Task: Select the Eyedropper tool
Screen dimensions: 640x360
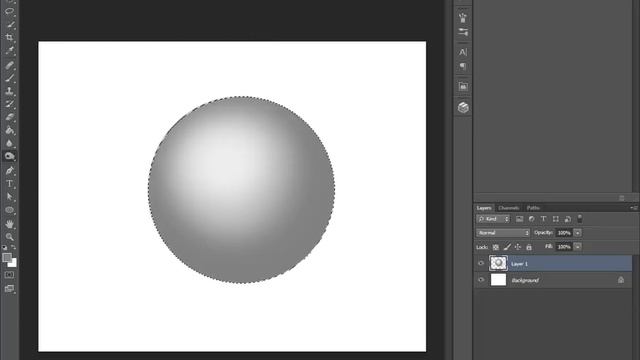Action: click(9, 51)
